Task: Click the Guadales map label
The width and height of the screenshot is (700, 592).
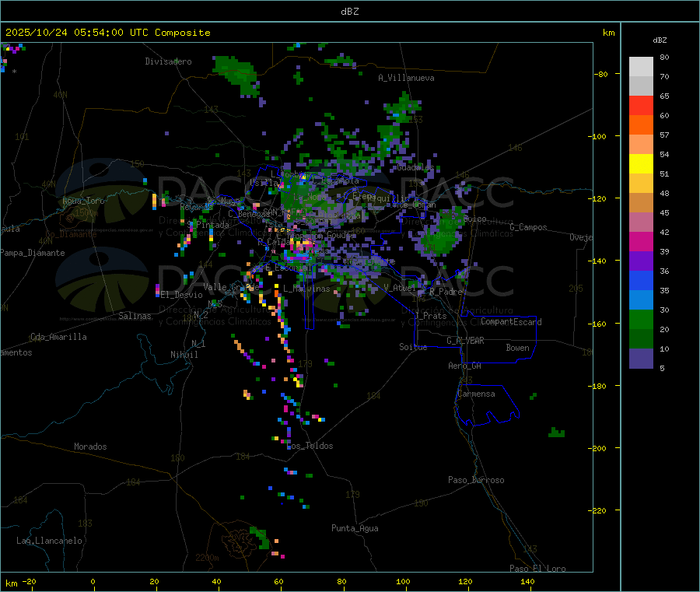Action: click(415, 167)
